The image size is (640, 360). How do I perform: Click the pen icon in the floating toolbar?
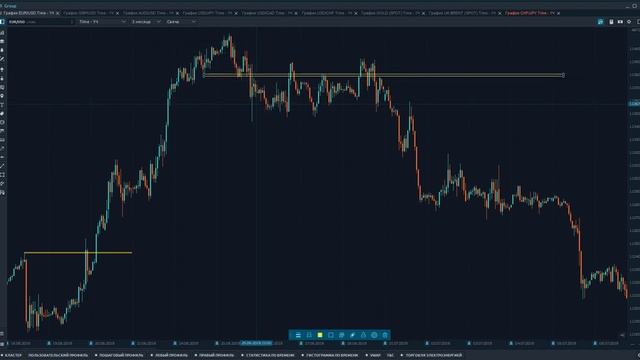coord(353,335)
